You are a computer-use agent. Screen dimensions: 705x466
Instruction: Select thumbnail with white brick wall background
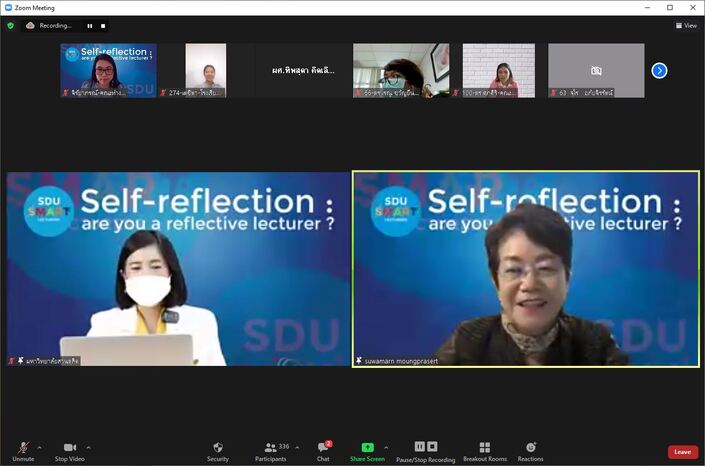tap(499, 71)
